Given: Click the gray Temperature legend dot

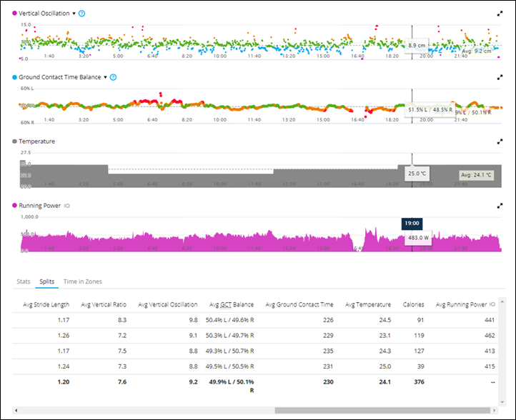Looking at the screenshot, I should click(14, 141).
